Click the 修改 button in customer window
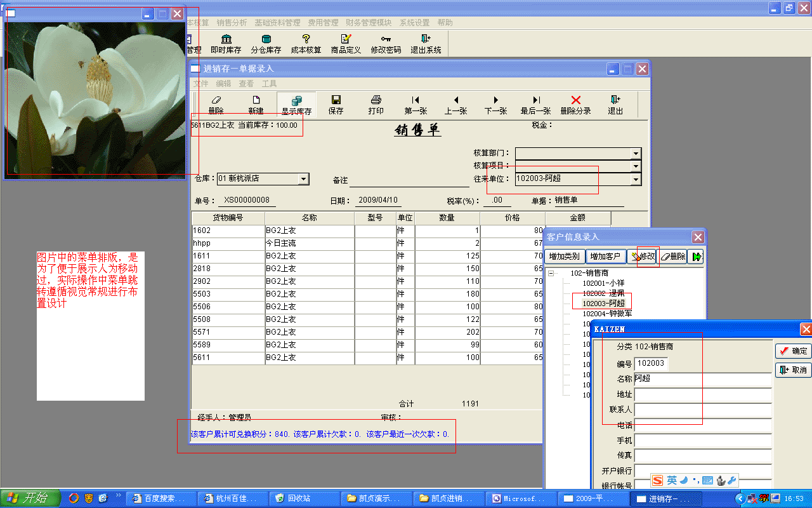Image resolution: width=812 pixels, height=508 pixels. point(643,257)
